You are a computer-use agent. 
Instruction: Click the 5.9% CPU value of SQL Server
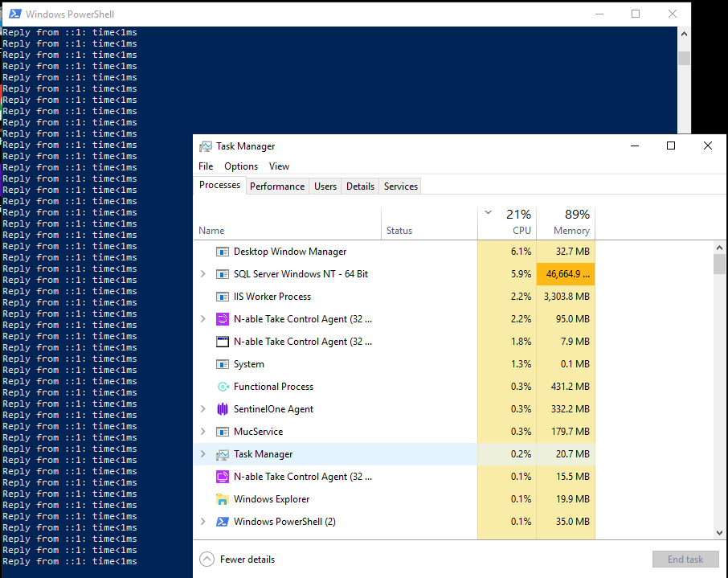click(521, 274)
